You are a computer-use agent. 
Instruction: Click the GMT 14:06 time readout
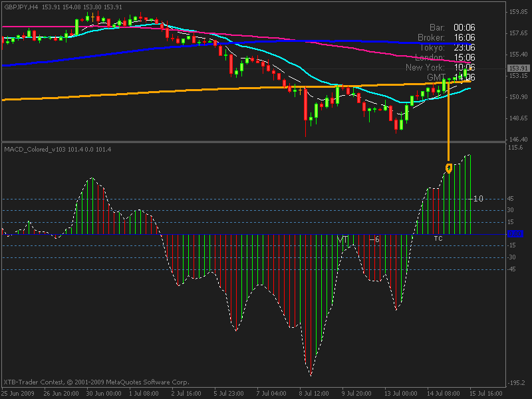[x=451, y=77]
